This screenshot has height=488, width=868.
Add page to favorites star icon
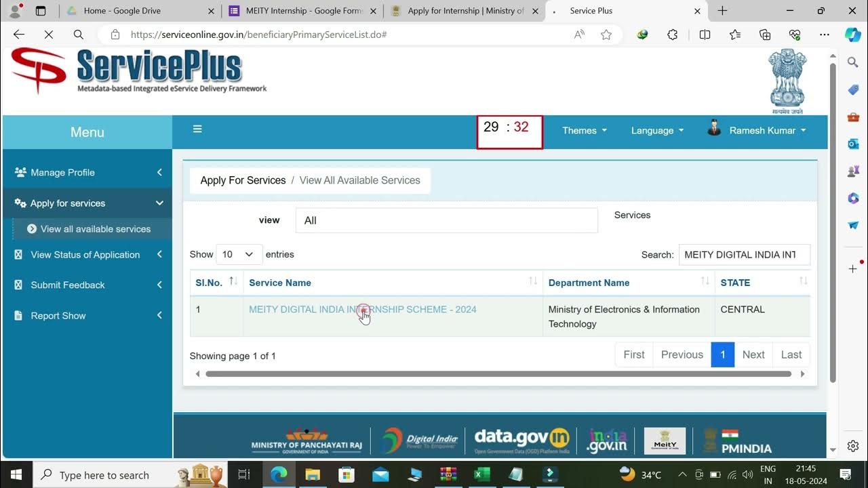[x=606, y=35]
